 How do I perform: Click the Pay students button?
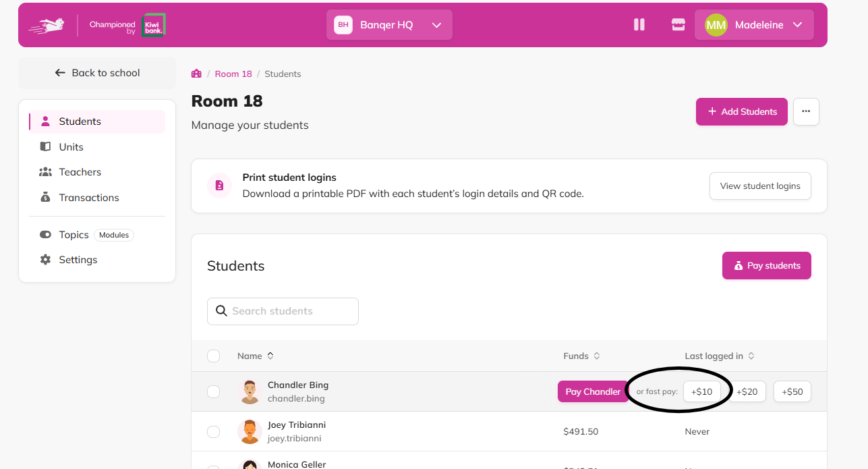point(767,265)
